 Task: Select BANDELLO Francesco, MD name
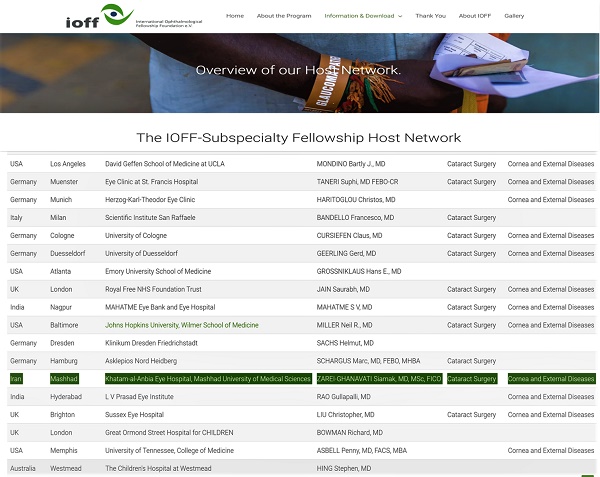pos(355,218)
